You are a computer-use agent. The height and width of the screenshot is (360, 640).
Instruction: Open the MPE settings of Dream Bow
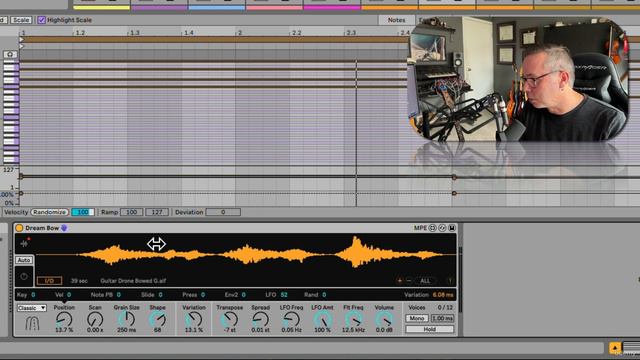click(x=420, y=228)
